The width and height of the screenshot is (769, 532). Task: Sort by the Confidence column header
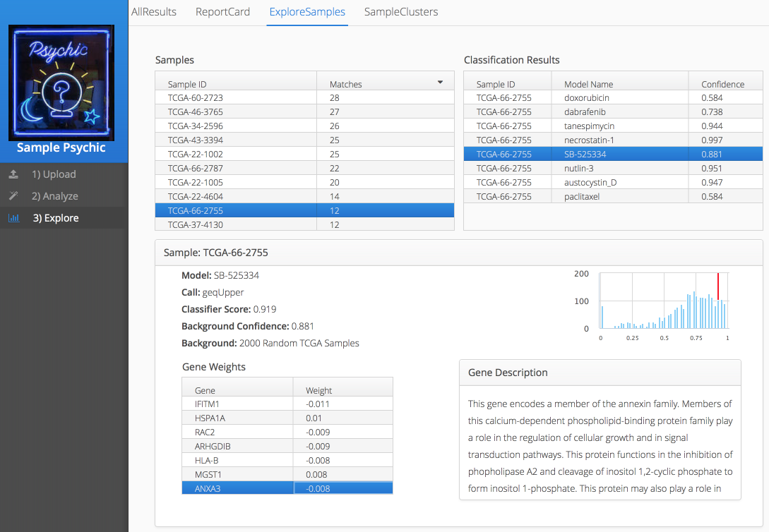[722, 84]
